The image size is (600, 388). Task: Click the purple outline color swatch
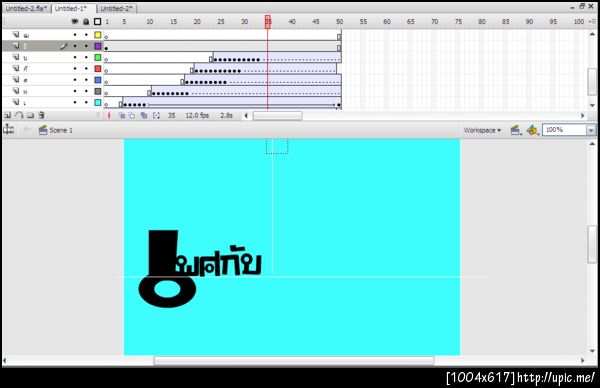pos(98,46)
